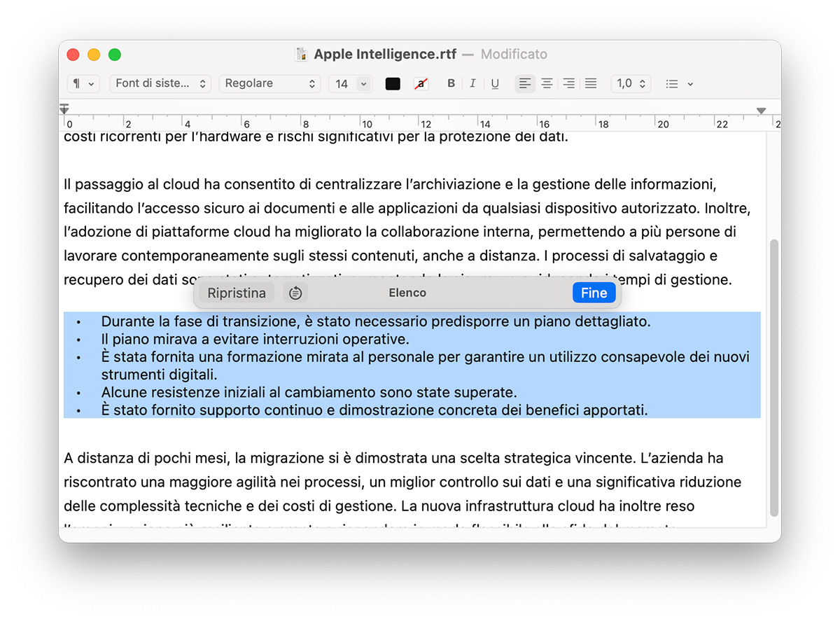840x619 pixels.
Task: Toggle bold formatting with the B button
Action: 451,83
